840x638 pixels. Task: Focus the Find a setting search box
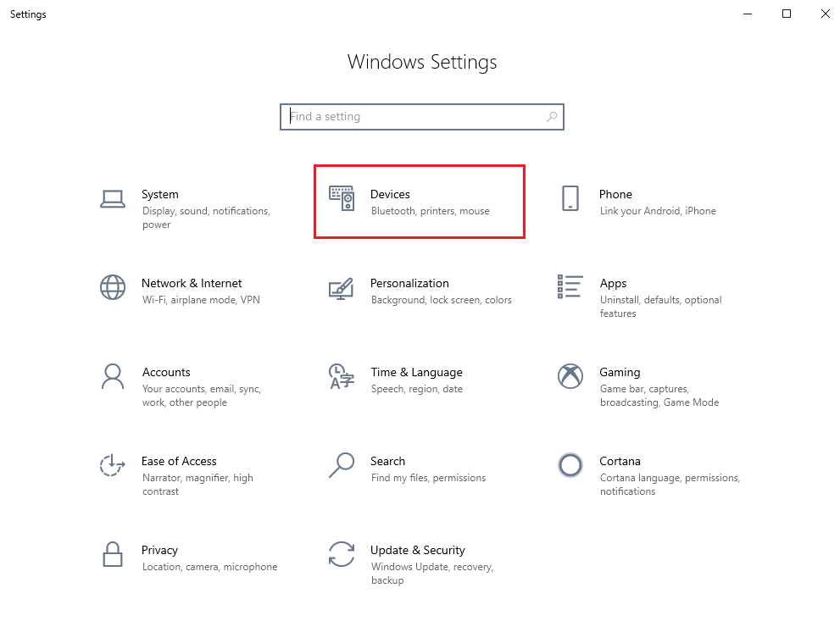pyautogui.click(x=421, y=117)
